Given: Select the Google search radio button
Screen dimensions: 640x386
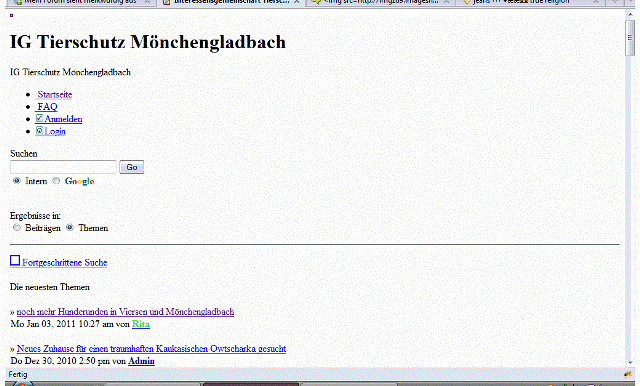Looking at the screenshot, I should 56,180.
